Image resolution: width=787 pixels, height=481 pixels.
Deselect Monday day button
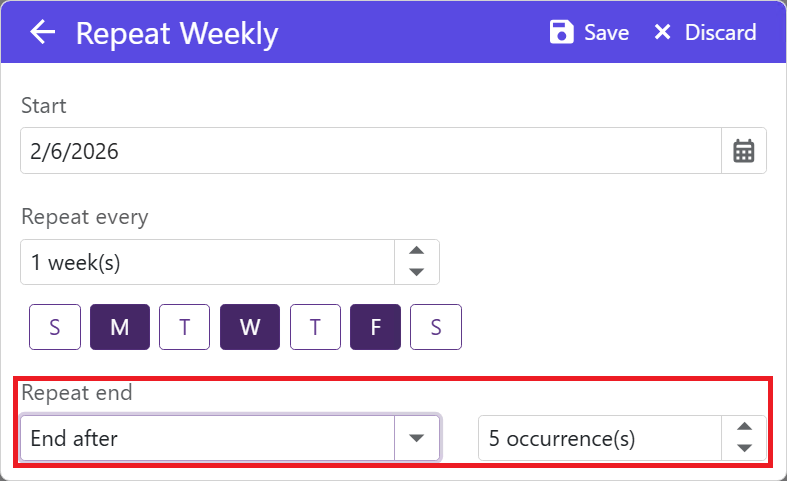(x=120, y=327)
